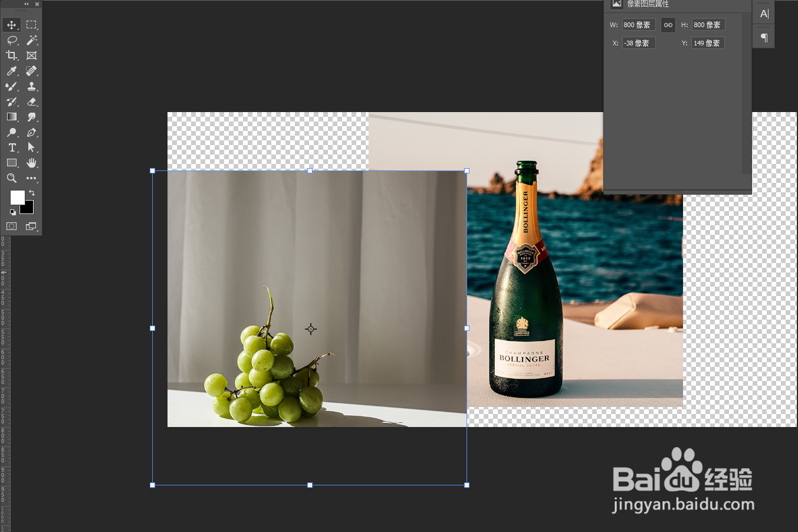798x532 pixels.
Task: Click the left-middle transform handle
Action: [x=153, y=328]
